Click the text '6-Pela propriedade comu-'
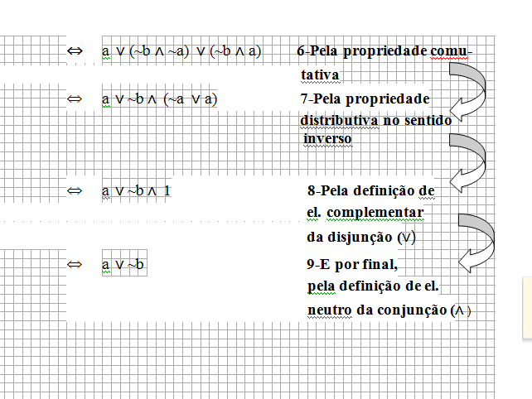 [x=384, y=51]
